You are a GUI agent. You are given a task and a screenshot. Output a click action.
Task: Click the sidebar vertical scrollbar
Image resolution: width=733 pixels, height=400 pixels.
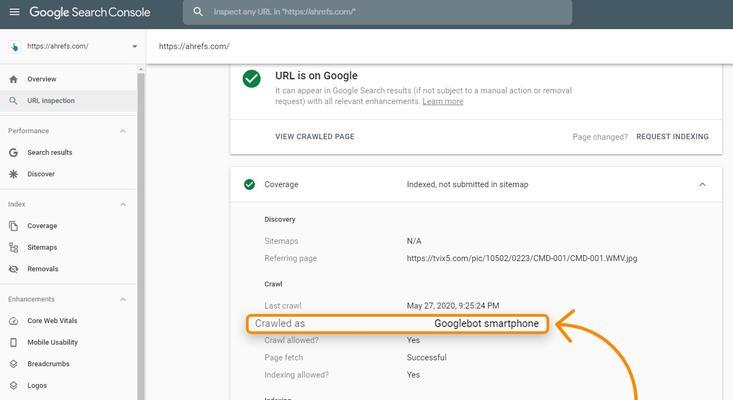pos(141,234)
